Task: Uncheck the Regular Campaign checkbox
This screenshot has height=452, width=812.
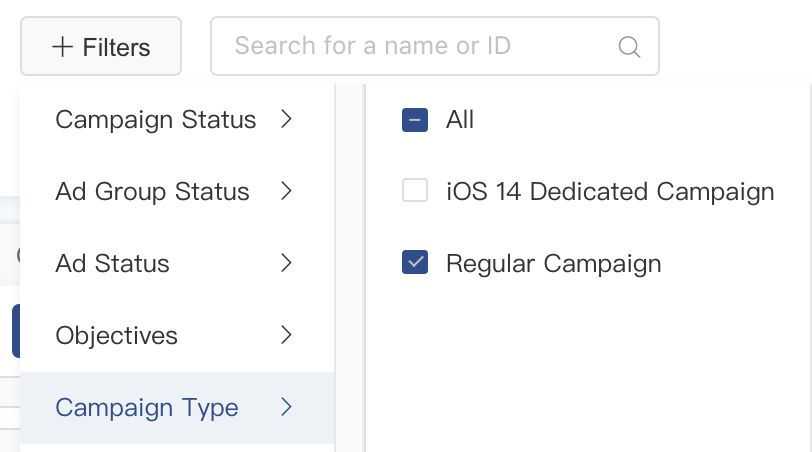Action: click(x=415, y=262)
